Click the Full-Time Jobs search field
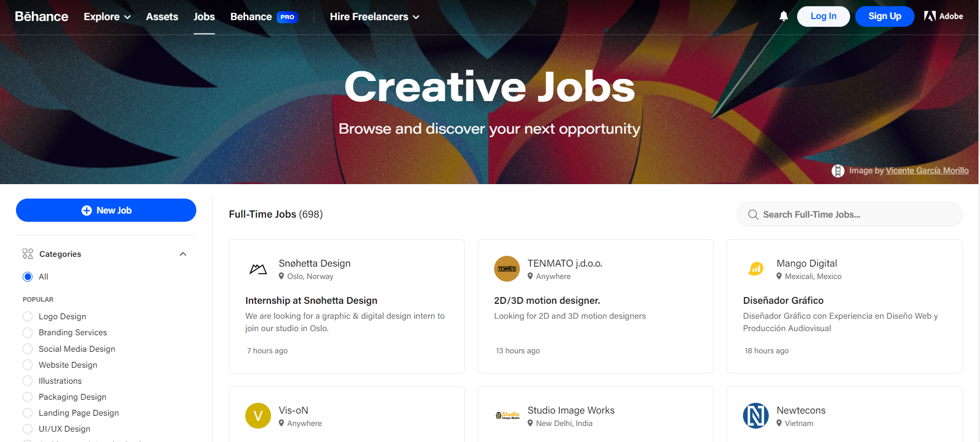The image size is (980, 442). 848,214
